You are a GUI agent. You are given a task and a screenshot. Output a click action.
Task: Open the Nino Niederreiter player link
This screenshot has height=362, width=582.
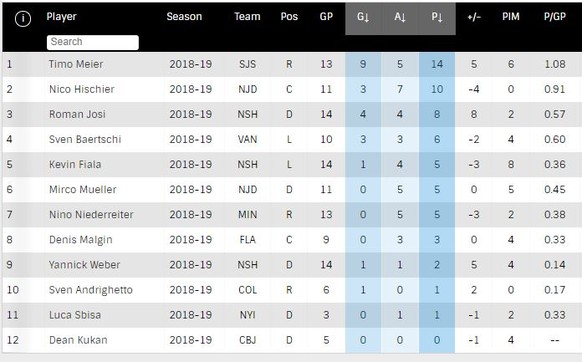point(91,215)
